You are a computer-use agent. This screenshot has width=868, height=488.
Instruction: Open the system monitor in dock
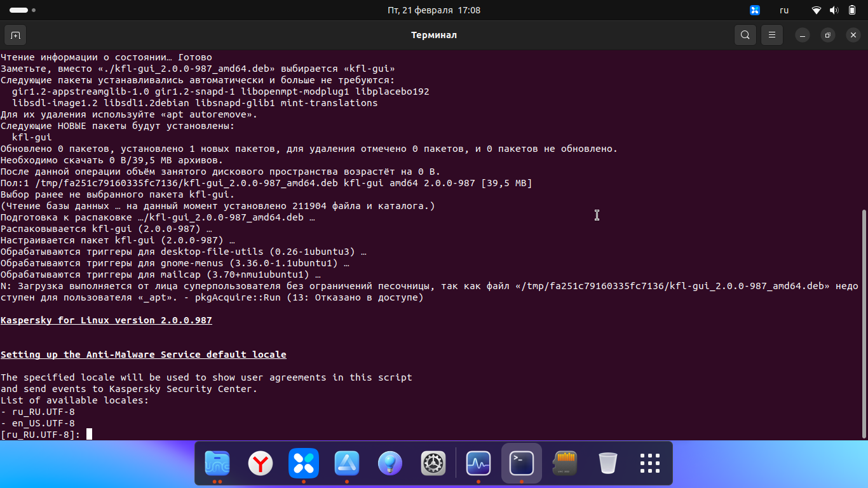pos(478,463)
